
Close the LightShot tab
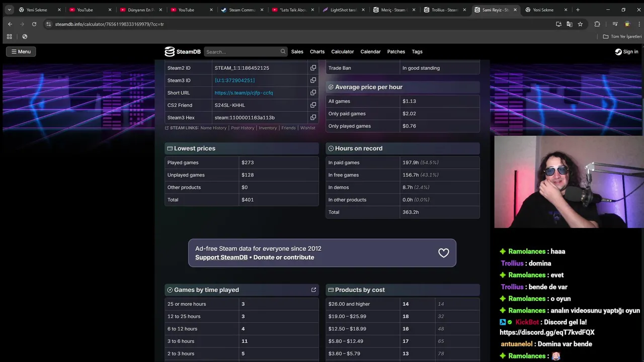363,10
